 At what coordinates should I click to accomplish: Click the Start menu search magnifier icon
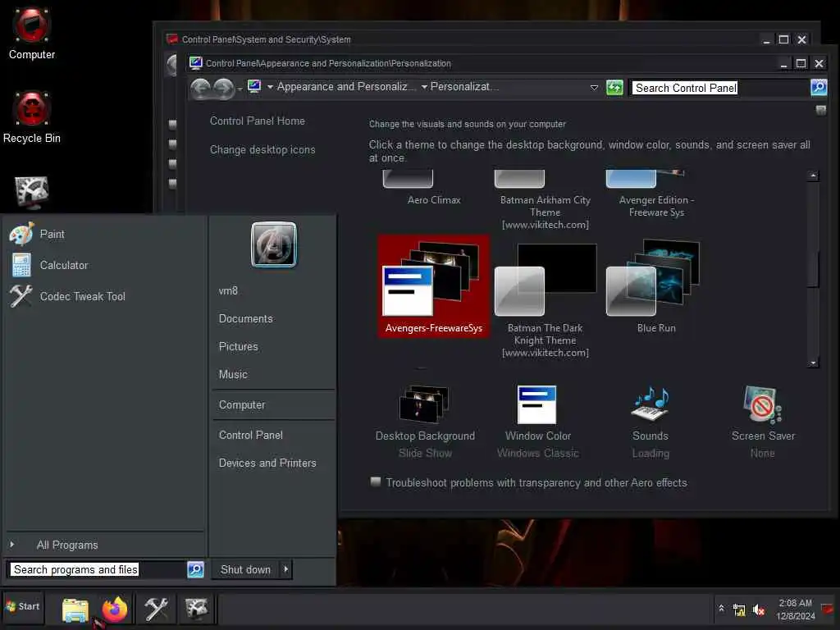pos(195,569)
